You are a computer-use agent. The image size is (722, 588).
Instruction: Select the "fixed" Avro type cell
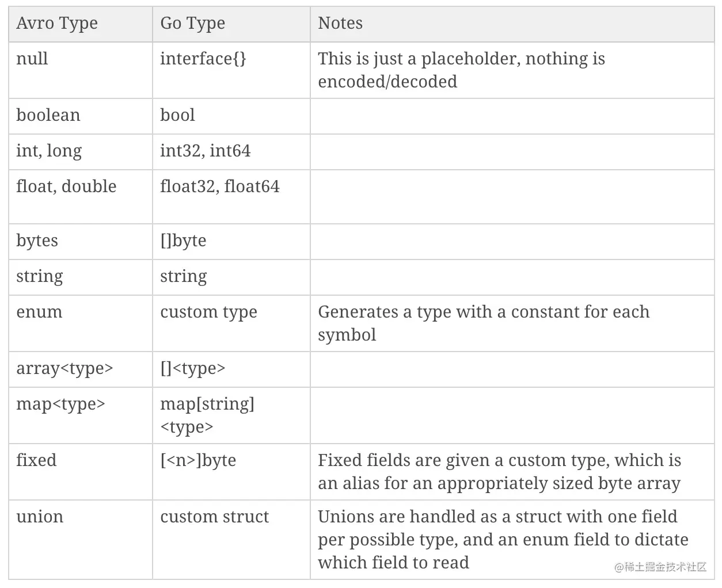coord(36,460)
